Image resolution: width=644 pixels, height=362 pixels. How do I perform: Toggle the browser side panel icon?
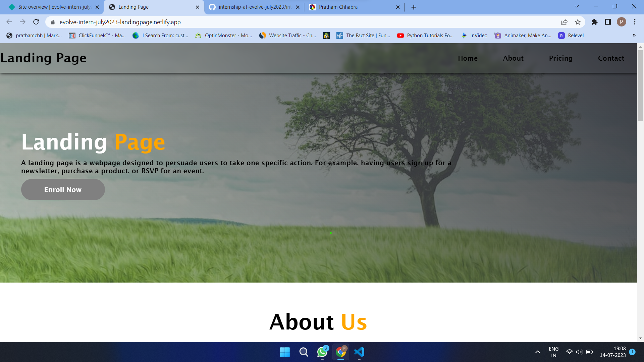click(x=608, y=22)
